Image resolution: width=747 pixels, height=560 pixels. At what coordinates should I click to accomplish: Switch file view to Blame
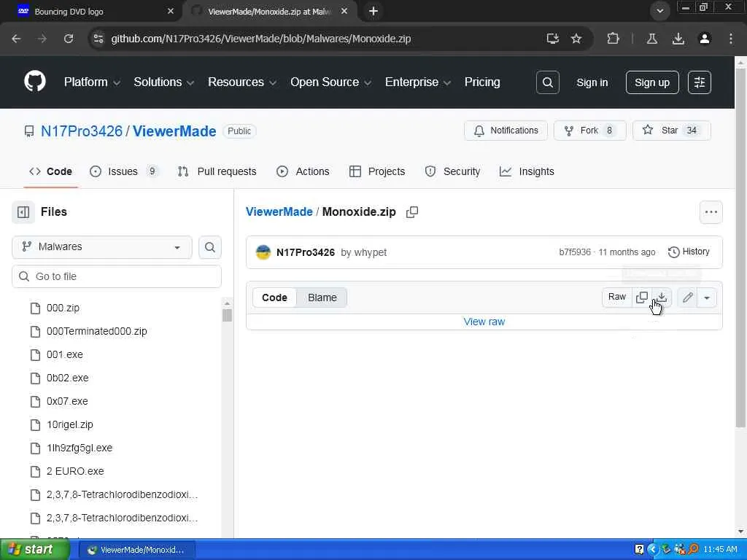322,297
